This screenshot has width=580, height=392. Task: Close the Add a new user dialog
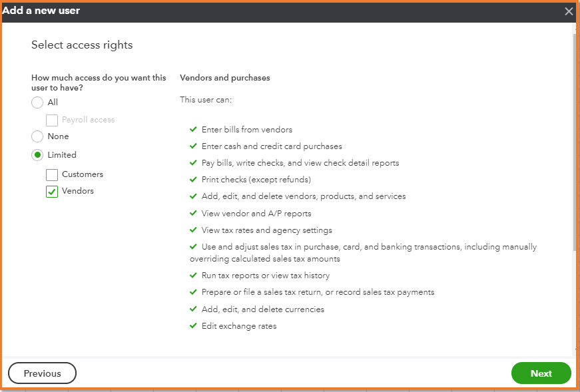click(569, 11)
